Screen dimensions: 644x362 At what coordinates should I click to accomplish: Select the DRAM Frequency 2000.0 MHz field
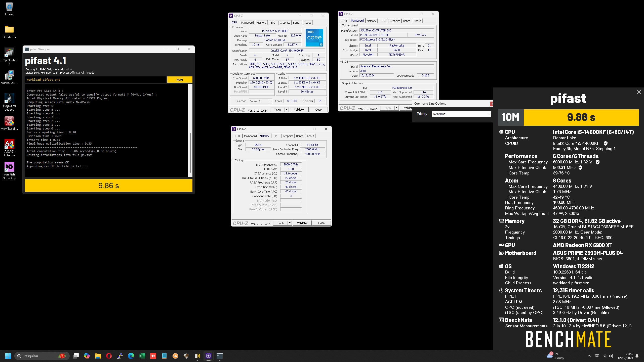tap(291, 164)
